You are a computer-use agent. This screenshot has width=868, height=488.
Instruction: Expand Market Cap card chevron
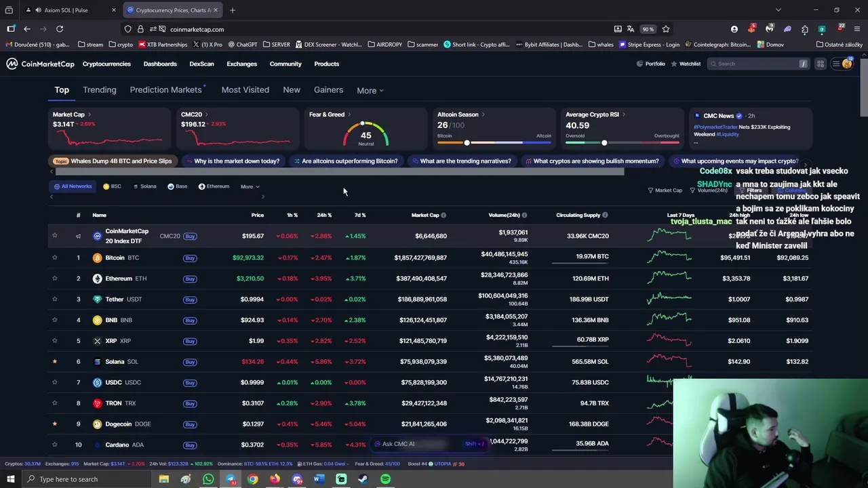point(90,115)
